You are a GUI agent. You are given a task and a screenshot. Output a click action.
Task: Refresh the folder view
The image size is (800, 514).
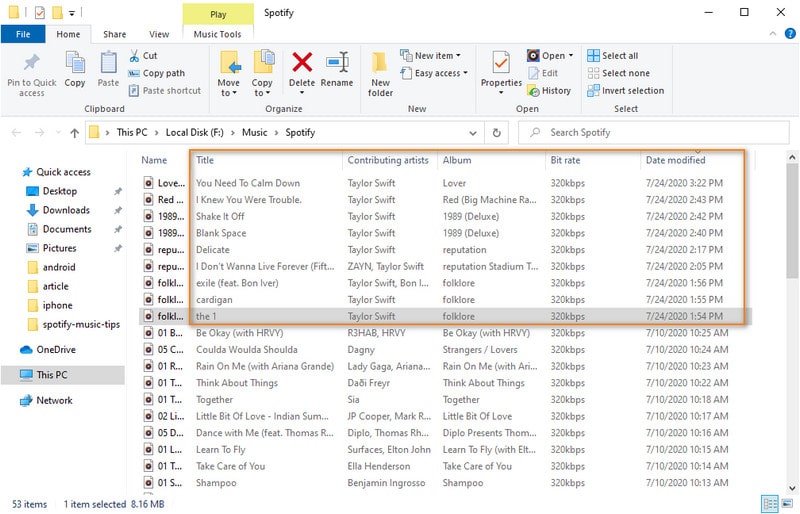click(x=496, y=133)
